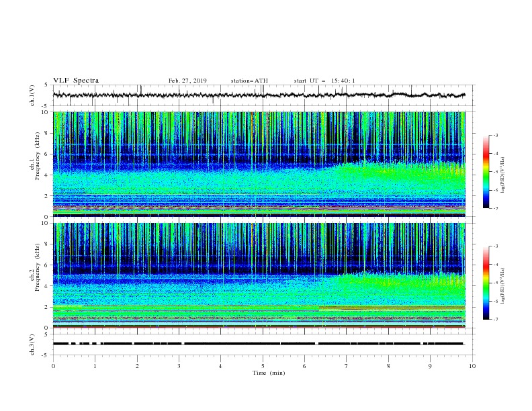532x411 pixels.
Task: Click the "-3" tick on upper colorbar
Action: 496,135
